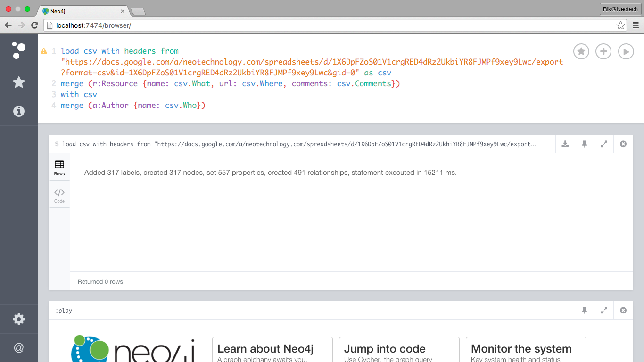The height and width of the screenshot is (362, 644).
Task: Click the editor warning triangle on line 1
Action: point(44,51)
